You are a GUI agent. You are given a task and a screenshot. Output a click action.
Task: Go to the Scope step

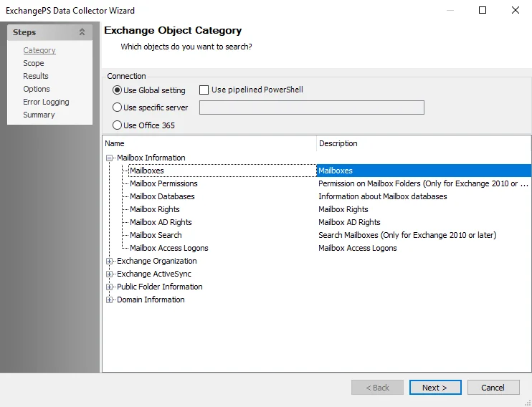(34, 63)
